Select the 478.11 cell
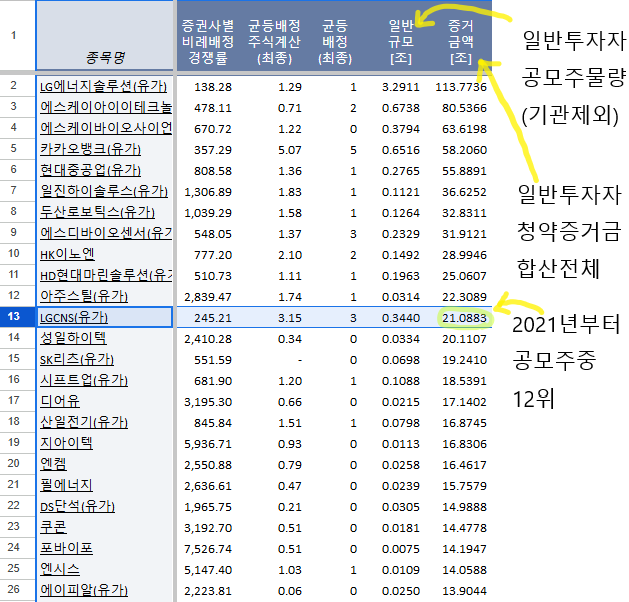The height and width of the screenshot is (602, 629). pyautogui.click(x=213, y=108)
